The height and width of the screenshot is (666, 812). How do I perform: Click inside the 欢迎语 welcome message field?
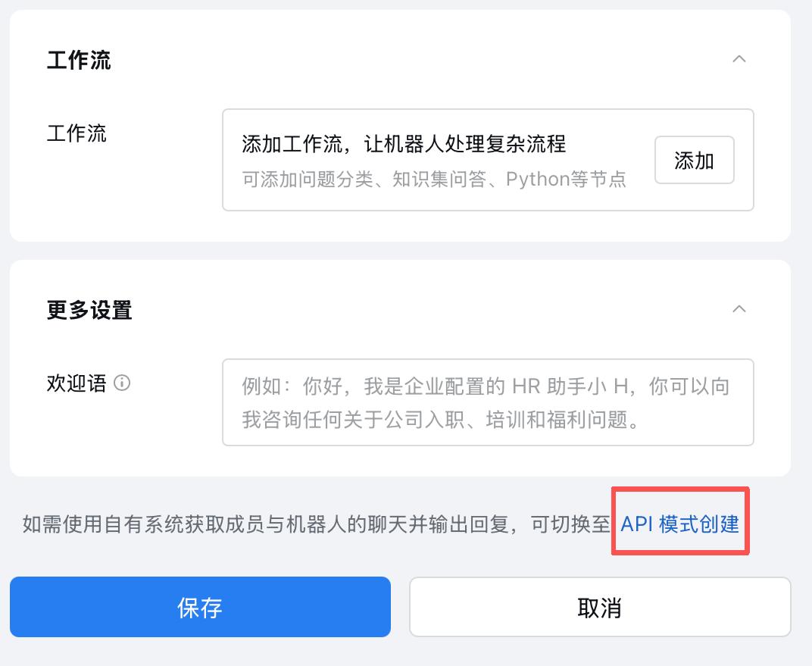pyautogui.click(x=487, y=402)
